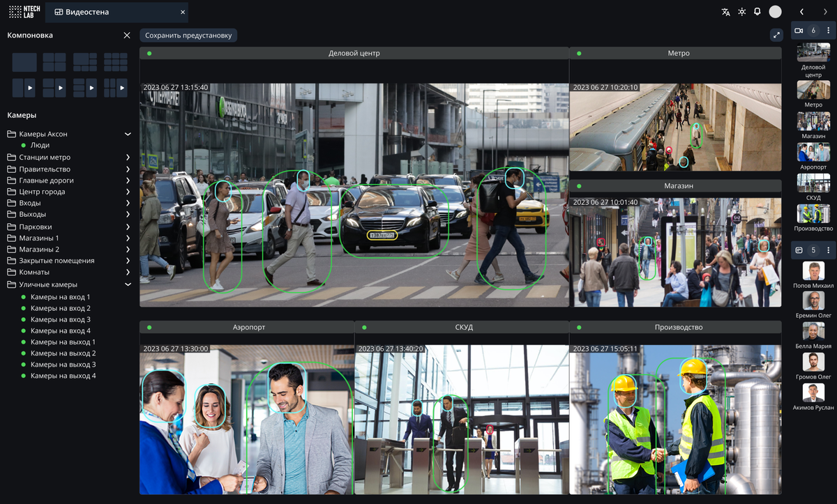
Task: Expand the Станции метро folder
Action: tap(128, 158)
